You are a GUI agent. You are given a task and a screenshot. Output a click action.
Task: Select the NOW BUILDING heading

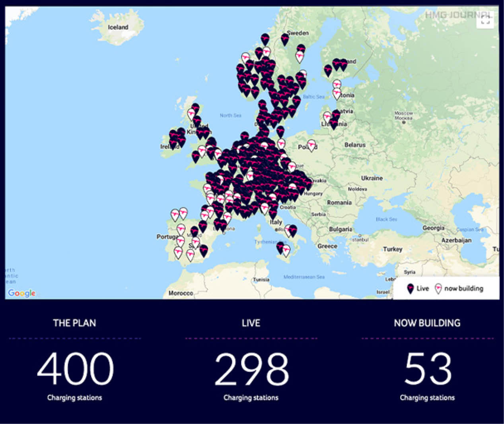pyautogui.click(x=427, y=323)
